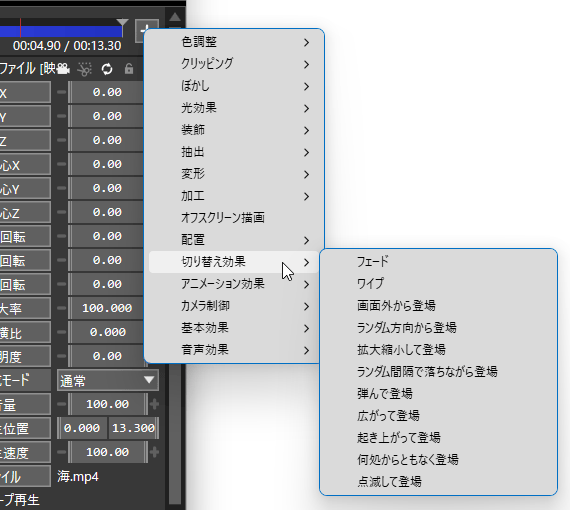Select 広がって登場 effect

[438, 415]
